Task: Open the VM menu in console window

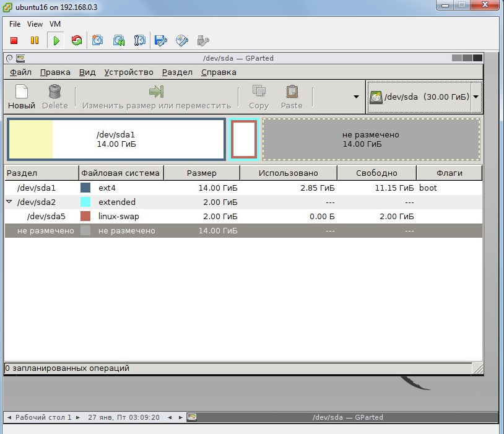Action: coord(55,24)
